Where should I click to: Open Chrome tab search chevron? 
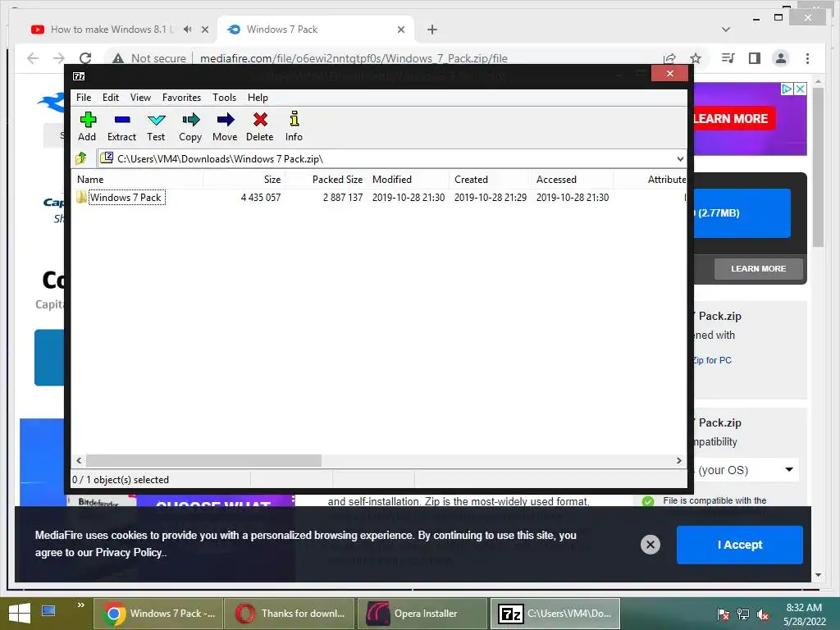[x=726, y=30]
